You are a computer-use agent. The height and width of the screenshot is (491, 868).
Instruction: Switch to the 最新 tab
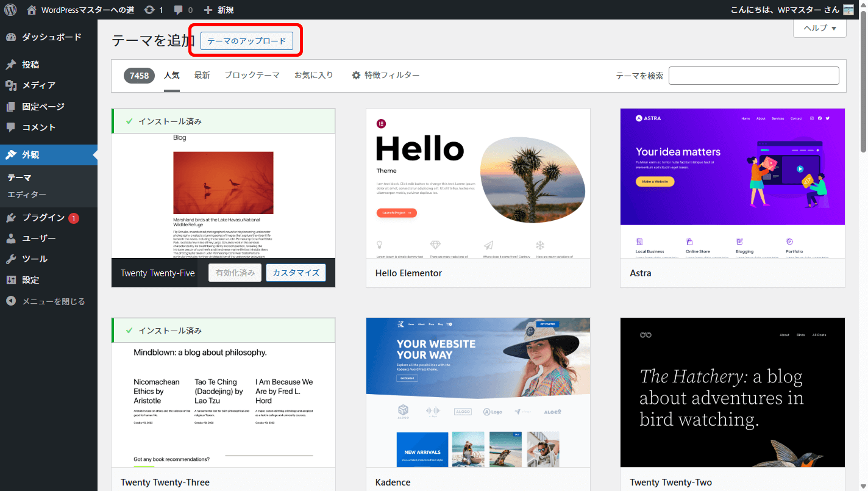pyautogui.click(x=202, y=76)
